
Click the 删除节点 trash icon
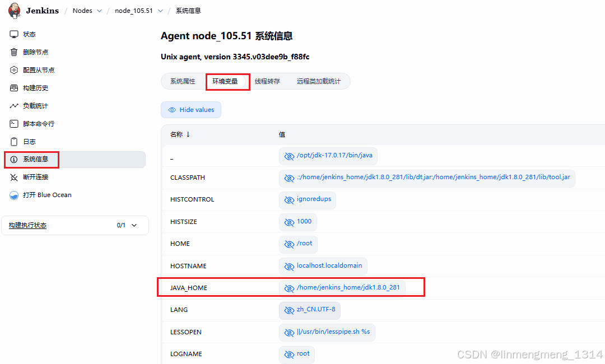(x=14, y=52)
